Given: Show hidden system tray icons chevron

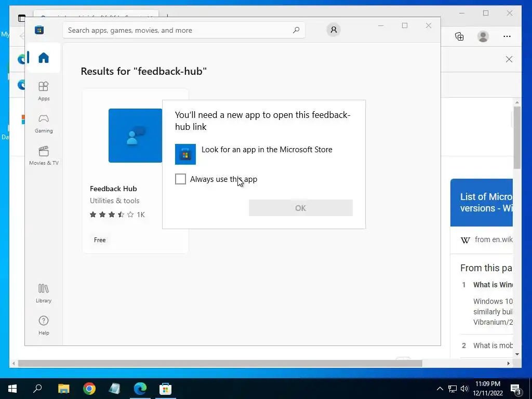Looking at the screenshot, I should point(440,389).
